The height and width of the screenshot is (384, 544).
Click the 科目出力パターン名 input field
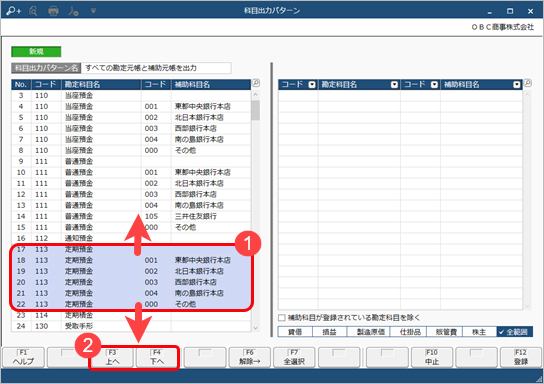pyautogui.click(x=156, y=68)
